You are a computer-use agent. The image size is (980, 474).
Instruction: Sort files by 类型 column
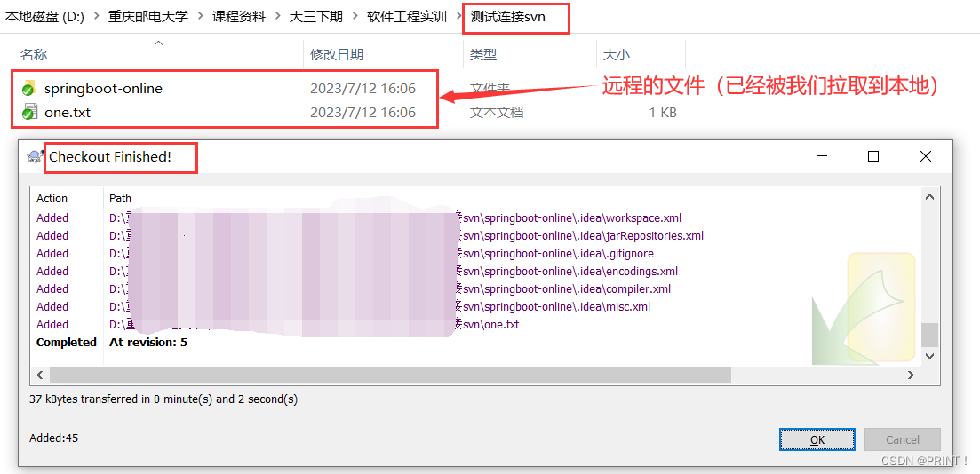tap(483, 54)
